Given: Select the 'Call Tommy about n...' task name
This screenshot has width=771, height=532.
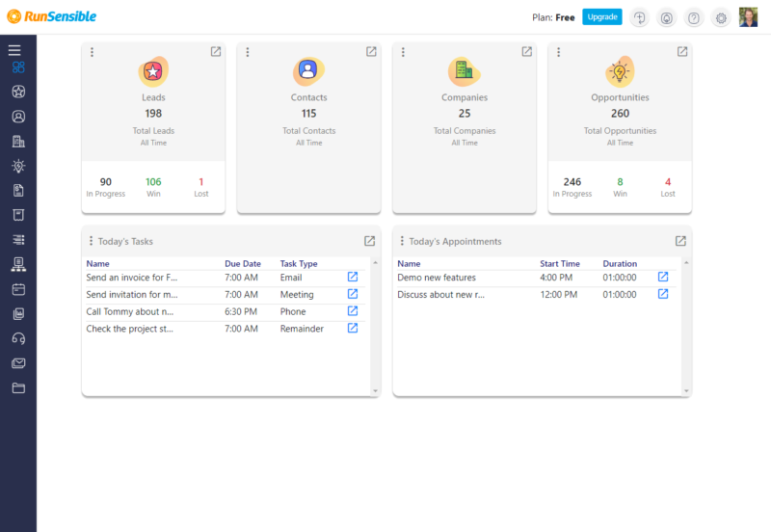Looking at the screenshot, I should click(130, 311).
